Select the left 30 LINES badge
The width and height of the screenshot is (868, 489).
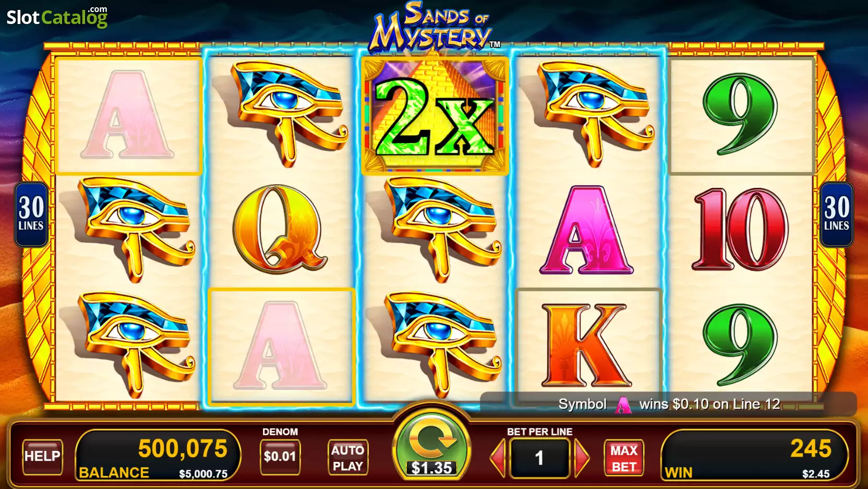click(31, 214)
